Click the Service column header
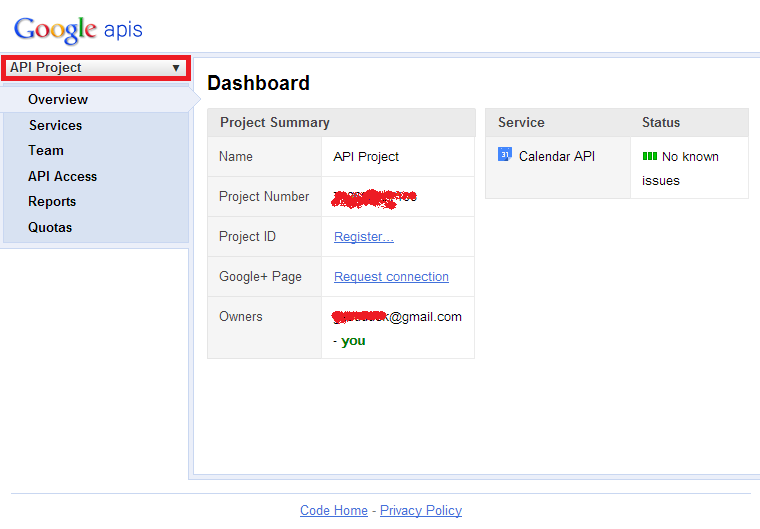This screenshot has height=529, width=760. point(521,122)
